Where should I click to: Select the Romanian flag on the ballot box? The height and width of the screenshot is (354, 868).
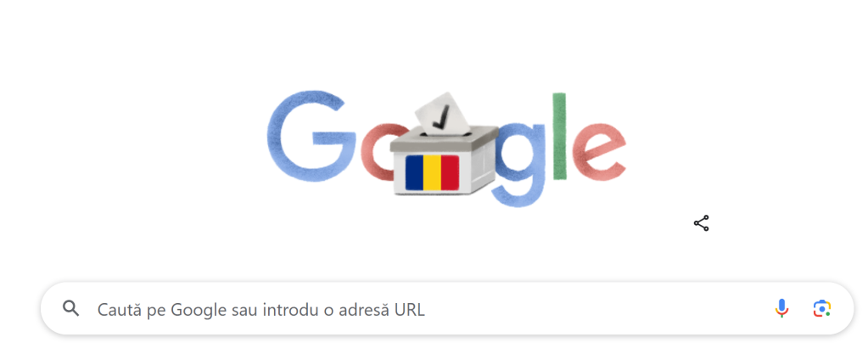tap(433, 172)
